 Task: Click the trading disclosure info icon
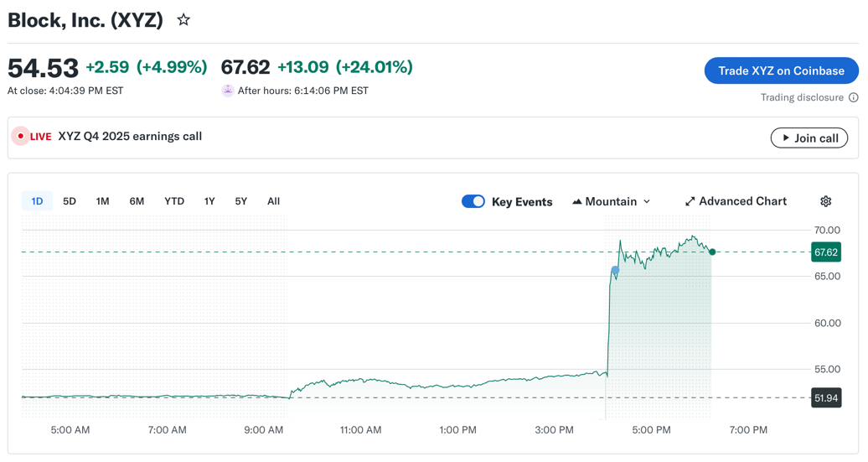pos(853,97)
